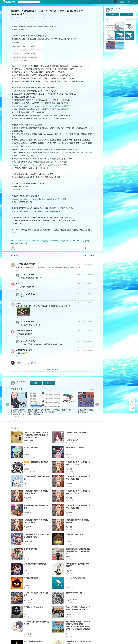Open hashtag #stoneocean
This screenshot has height=644, width=138.
pyautogui.click(x=16, y=241)
